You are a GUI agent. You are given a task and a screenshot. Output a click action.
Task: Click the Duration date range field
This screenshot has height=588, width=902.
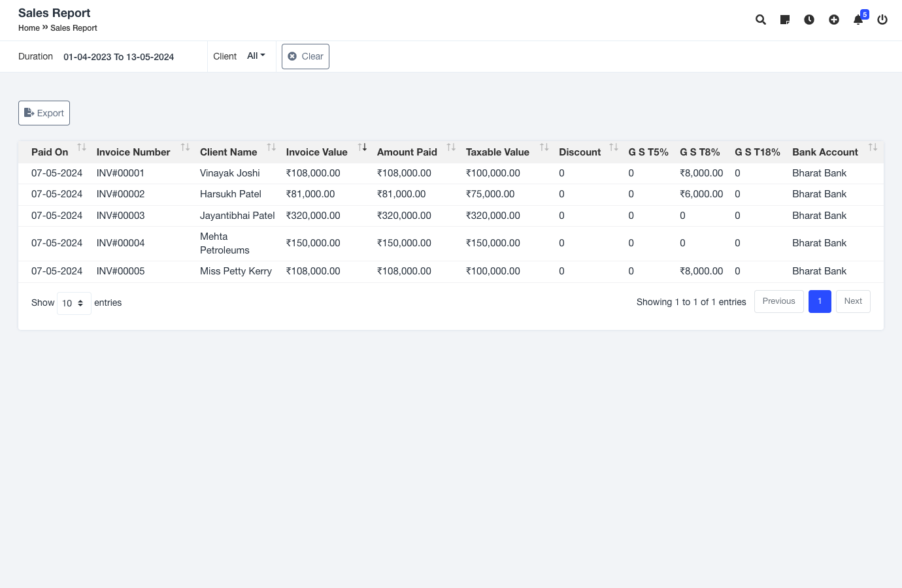[118, 57]
